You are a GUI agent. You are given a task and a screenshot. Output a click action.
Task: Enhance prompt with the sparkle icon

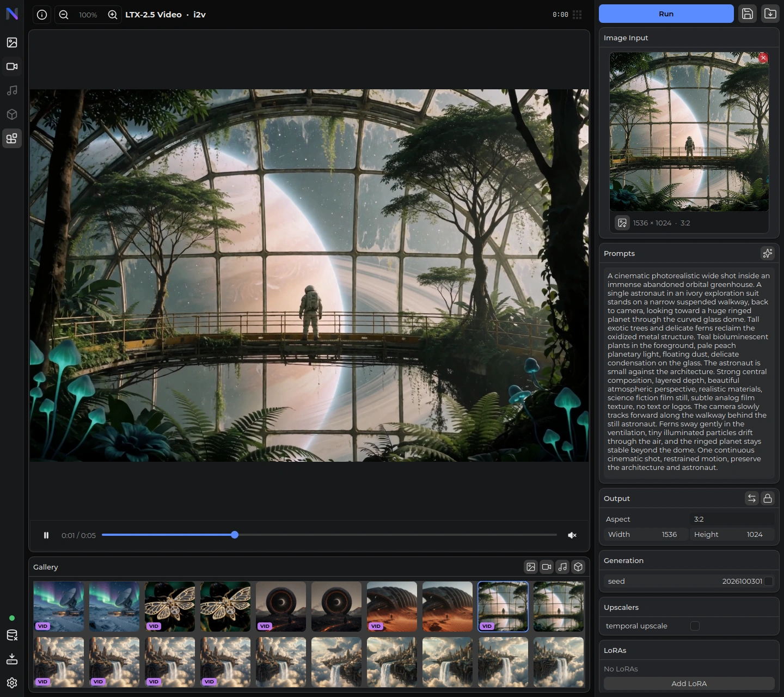pos(768,253)
